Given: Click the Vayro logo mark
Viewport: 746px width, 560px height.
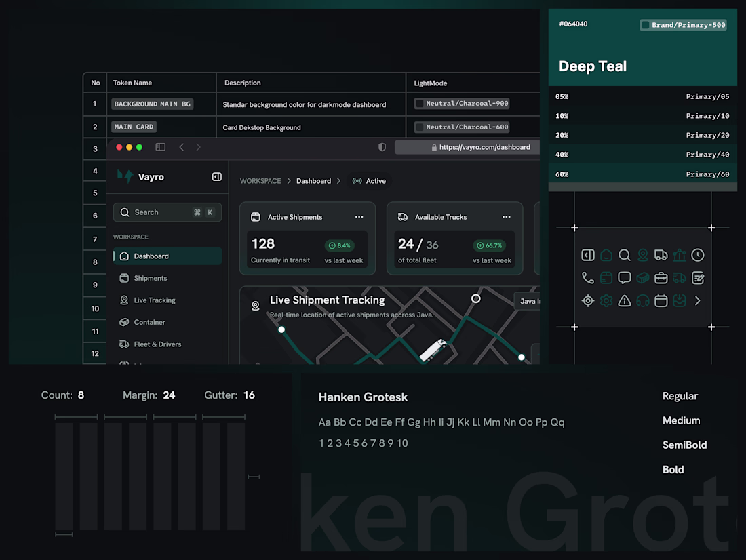Looking at the screenshot, I should pyautogui.click(x=125, y=176).
